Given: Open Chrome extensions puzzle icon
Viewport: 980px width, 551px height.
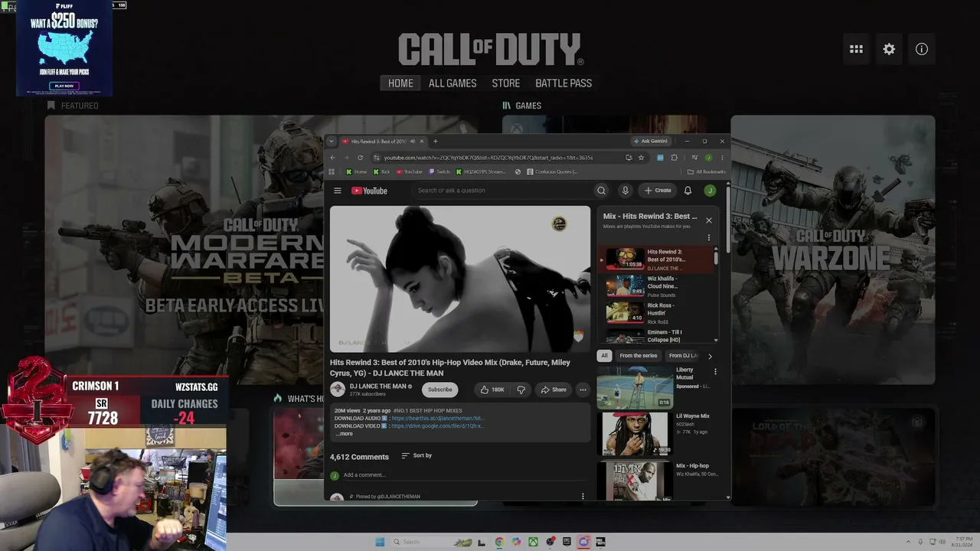Looking at the screenshot, I should [x=674, y=158].
